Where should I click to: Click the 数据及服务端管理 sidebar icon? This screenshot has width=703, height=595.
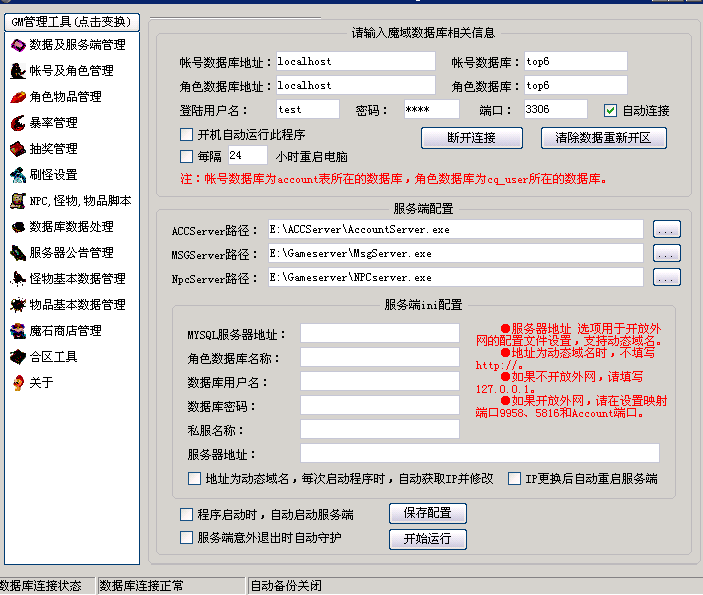coord(18,45)
